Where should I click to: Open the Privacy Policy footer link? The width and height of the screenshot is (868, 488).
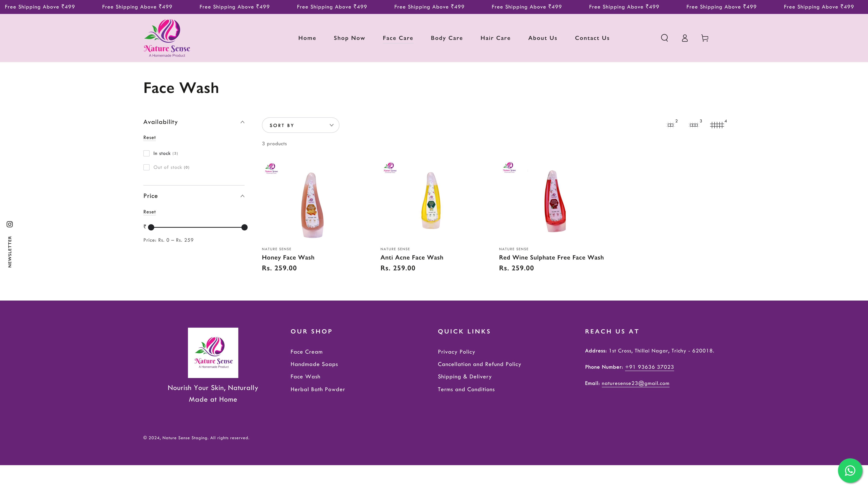[456, 352]
